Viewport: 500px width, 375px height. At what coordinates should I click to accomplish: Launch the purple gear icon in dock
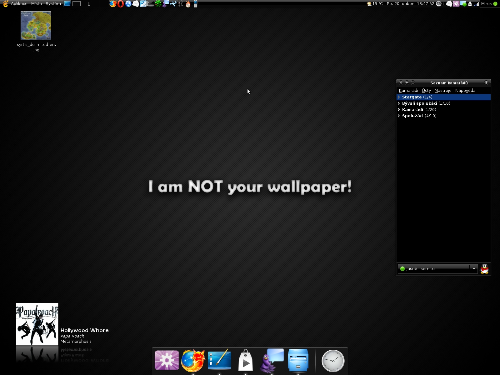pos(167,360)
